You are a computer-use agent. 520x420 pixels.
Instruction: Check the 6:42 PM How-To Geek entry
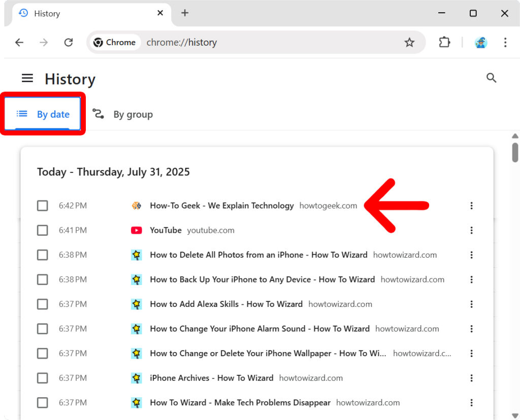point(43,205)
